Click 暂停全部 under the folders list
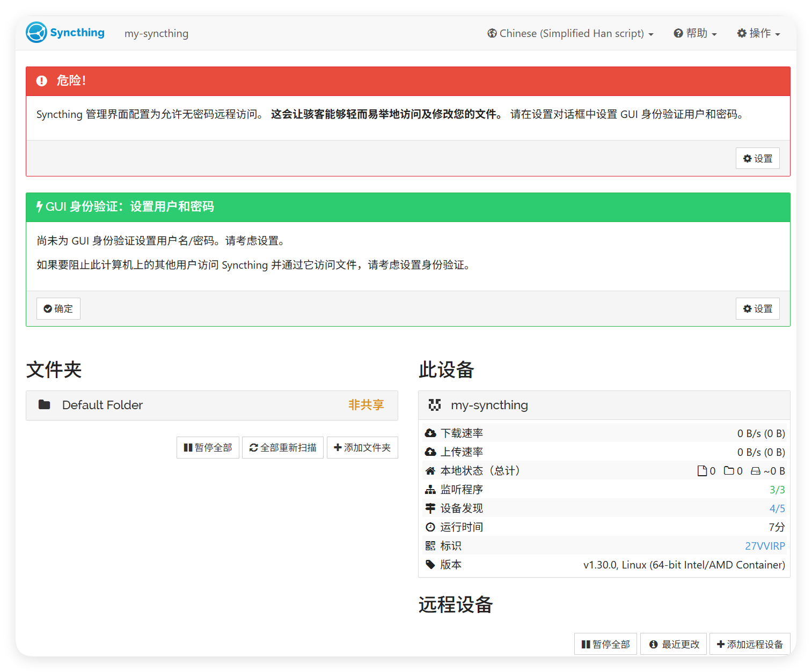812x672 pixels. (x=208, y=447)
